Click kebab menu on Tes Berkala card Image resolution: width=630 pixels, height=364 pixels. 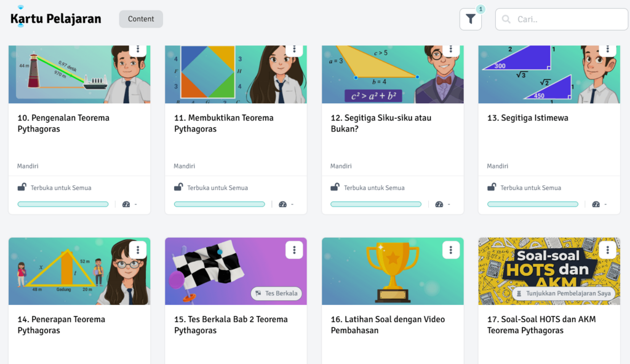tap(294, 250)
